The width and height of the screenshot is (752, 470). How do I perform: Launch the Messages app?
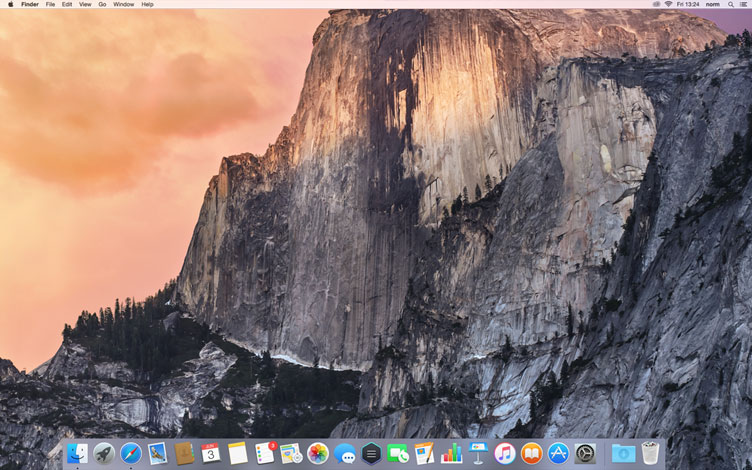coord(345,454)
